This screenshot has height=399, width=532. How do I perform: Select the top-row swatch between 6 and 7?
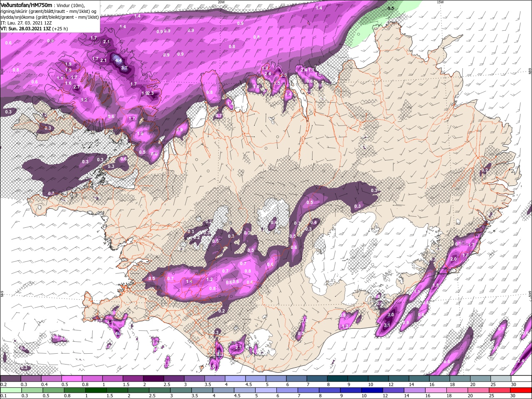[x=297, y=379]
